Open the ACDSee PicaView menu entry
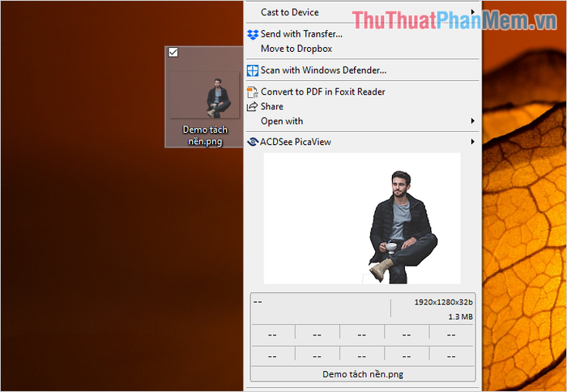The width and height of the screenshot is (567, 392). click(x=363, y=142)
